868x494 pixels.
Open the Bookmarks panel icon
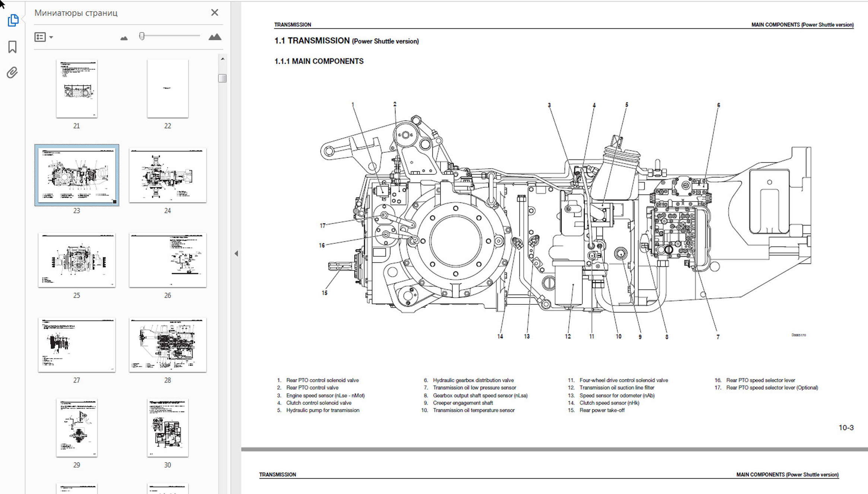coord(12,47)
